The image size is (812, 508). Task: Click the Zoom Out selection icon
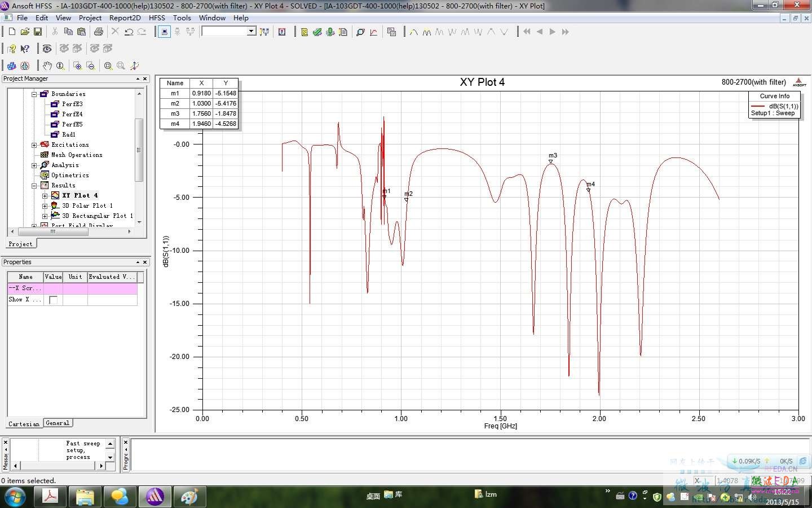pos(90,65)
